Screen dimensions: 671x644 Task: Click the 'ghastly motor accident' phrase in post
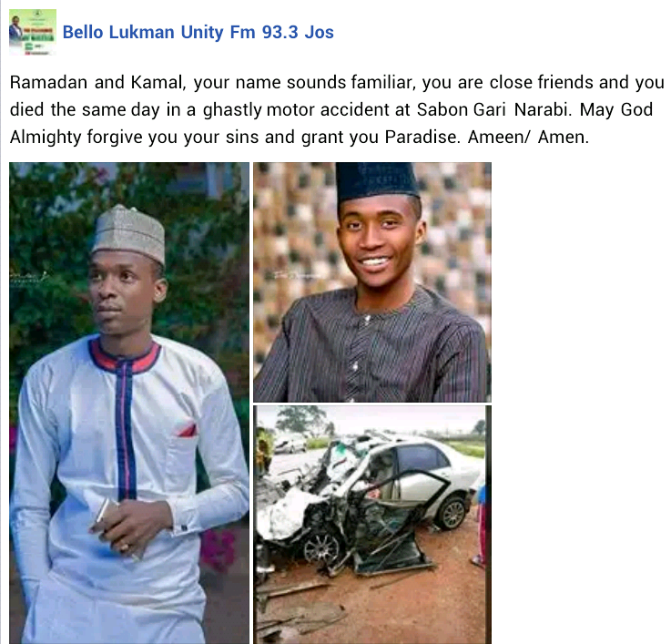[x=299, y=110]
